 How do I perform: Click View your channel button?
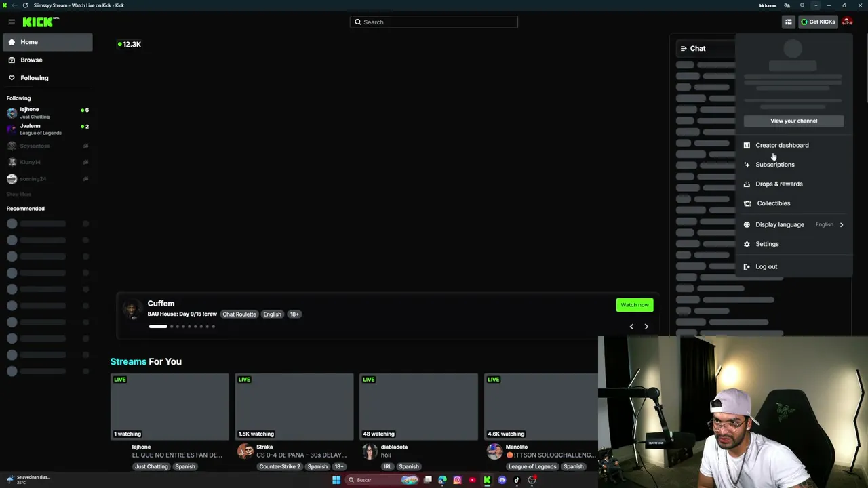pyautogui.click(x=793, y=121)
